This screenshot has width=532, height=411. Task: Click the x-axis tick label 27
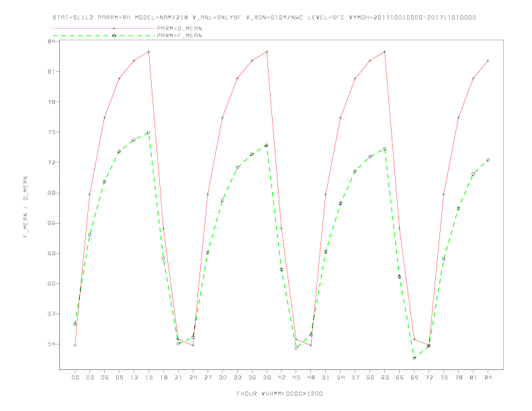[x=208, y=377]
